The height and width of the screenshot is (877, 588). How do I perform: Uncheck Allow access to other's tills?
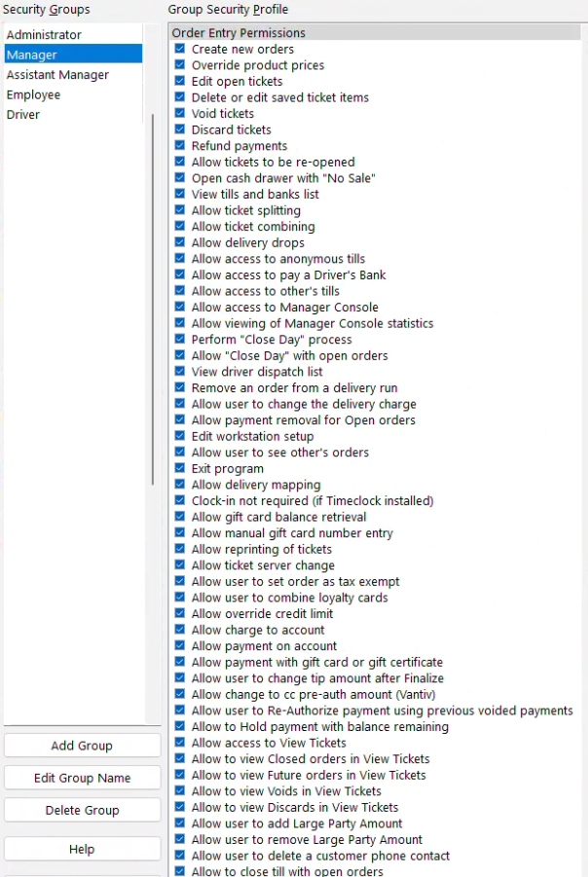pyautogui.click(x=179, y=291)
